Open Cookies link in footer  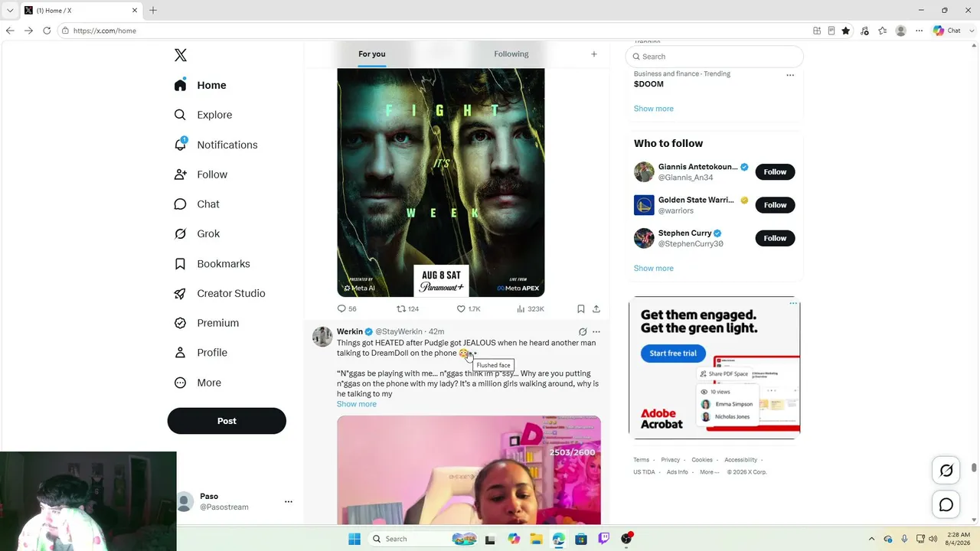702,460
